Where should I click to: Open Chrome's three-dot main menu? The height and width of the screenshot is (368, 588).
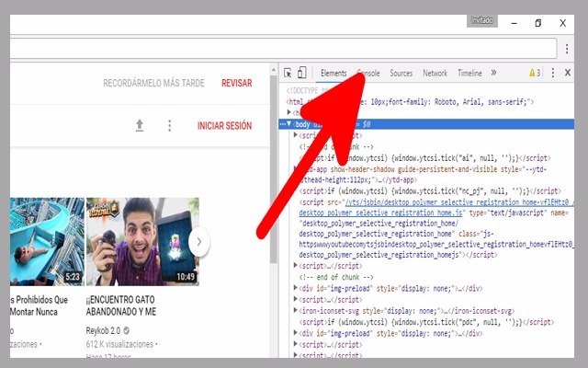(x=572, y=49)
